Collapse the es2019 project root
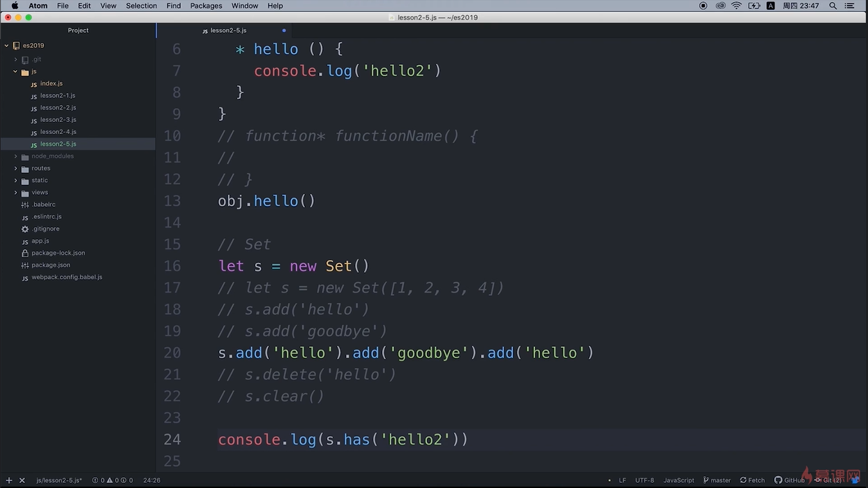The width and height of the screenshot is (868, 488). tap(6, 46)
